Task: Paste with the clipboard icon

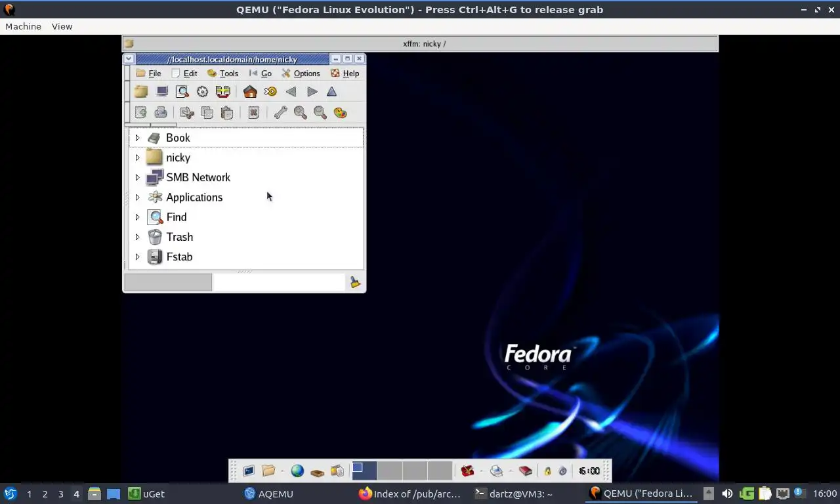Action: tap(227, 113)
